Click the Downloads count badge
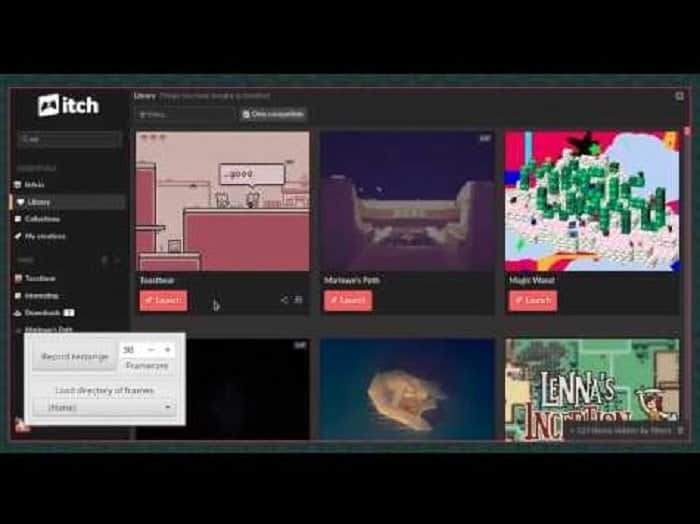Viewport: 700px width, 524px height. [69, 313]
